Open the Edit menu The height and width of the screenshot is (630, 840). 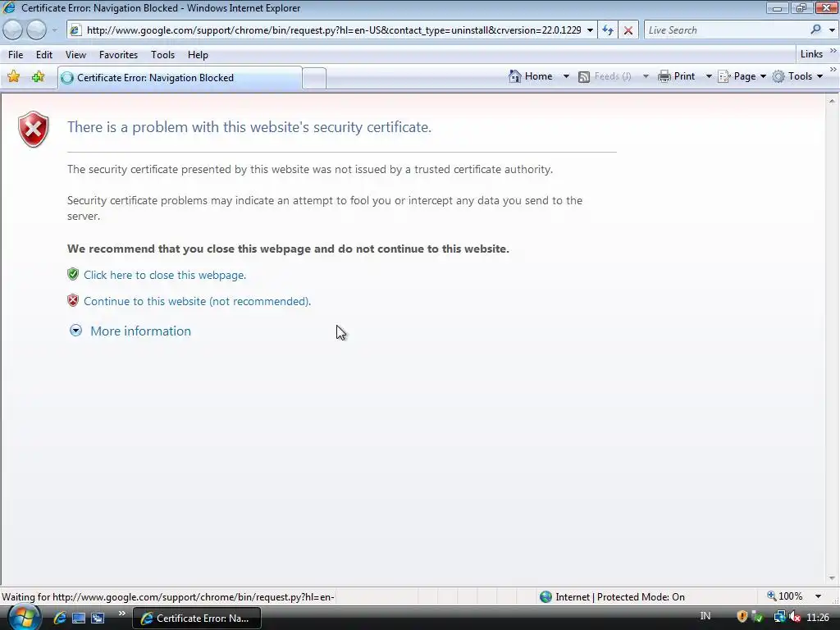click(x=44, y=55)
